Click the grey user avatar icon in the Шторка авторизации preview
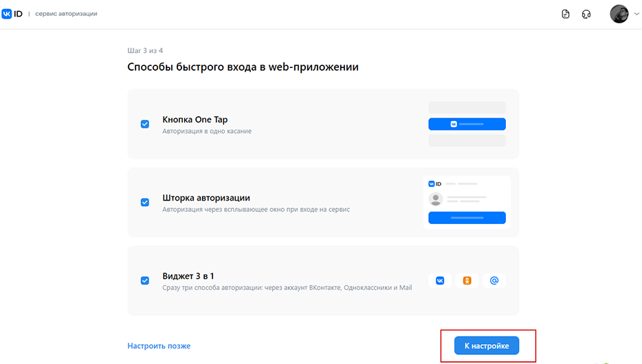 pos(436,199)
